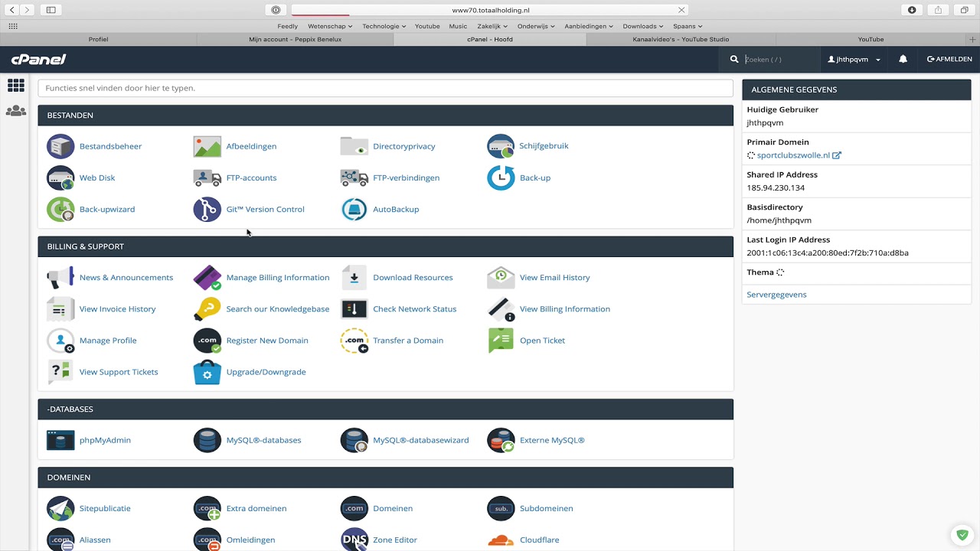Open the grid home icon in sidebar
Image resolution: width=980 pixels, height=551 pixels.
click(x=15, y=86)
